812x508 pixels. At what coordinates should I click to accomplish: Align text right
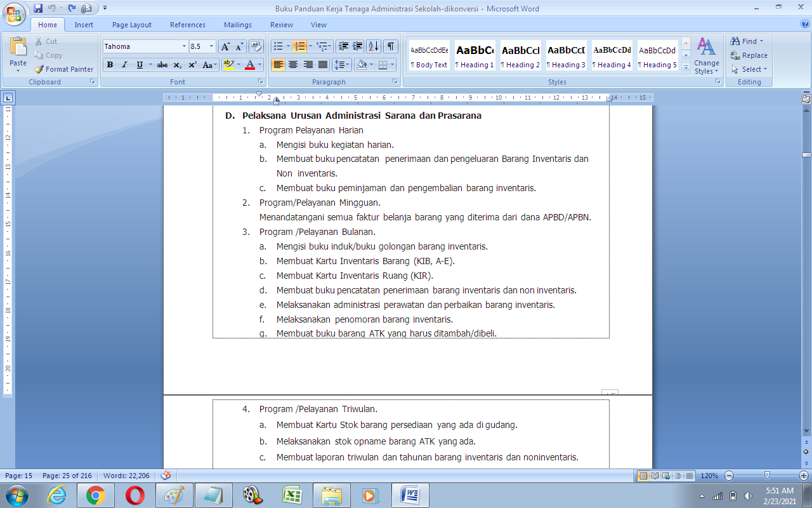pos(308,65)
